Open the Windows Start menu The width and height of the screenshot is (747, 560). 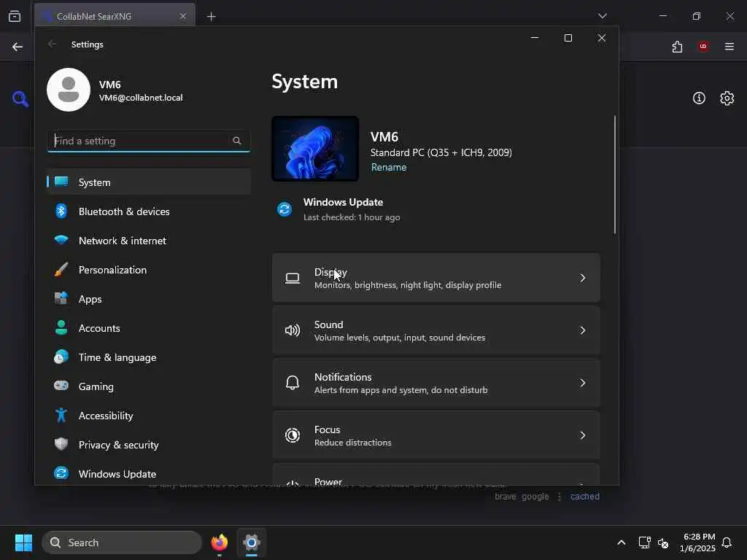[23, 542]
